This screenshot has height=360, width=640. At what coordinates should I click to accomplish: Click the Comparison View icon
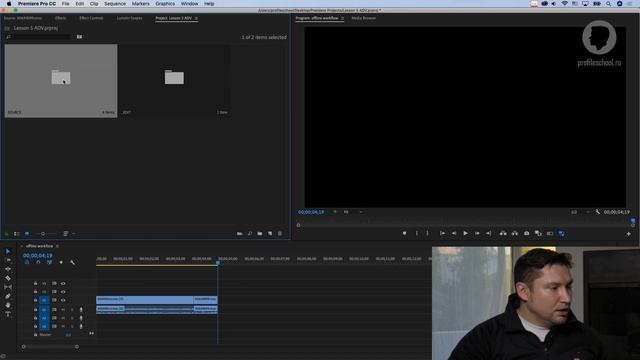click(538, 233)
